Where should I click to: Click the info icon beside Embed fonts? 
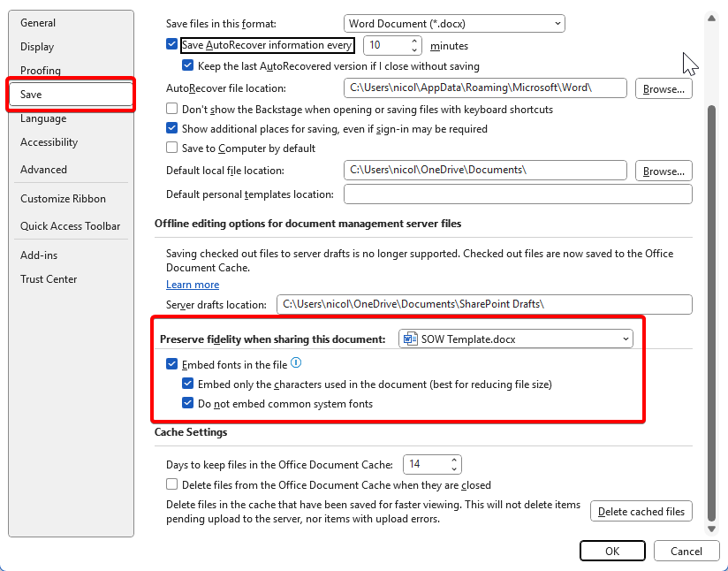click(x=296, y=363)
